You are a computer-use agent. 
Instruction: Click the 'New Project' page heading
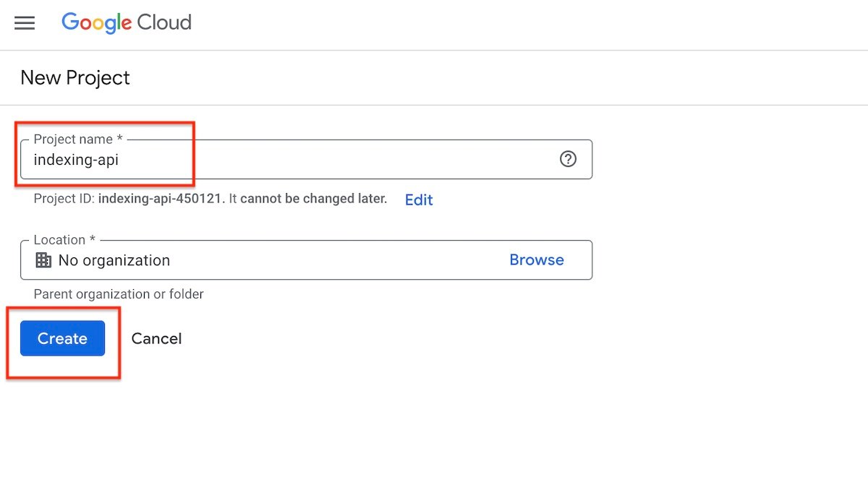pyautogui.click(x=75, y=78)
